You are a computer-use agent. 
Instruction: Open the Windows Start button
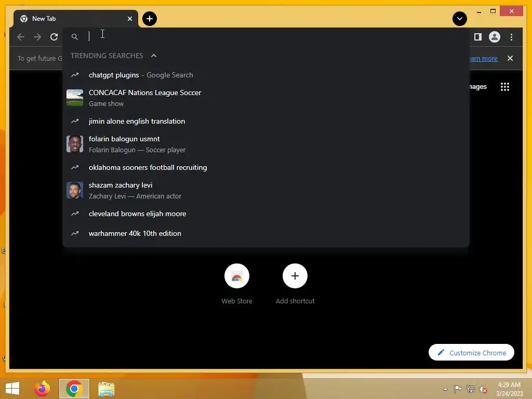12,389
